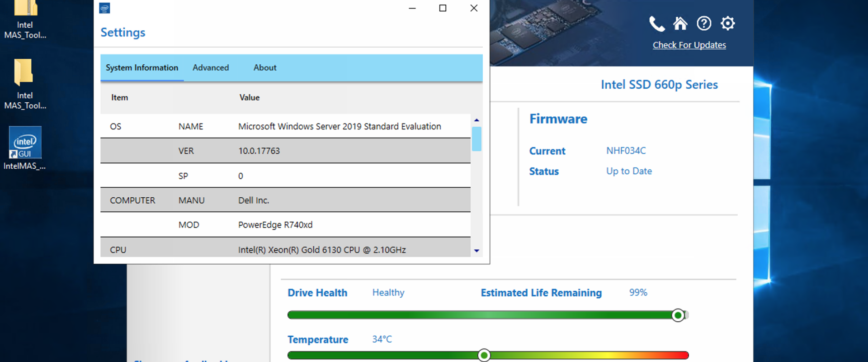Click the Check For Updates link
The height and width of the screenshot is (362, 868).
pyautogui.click(x=689, y=45)
